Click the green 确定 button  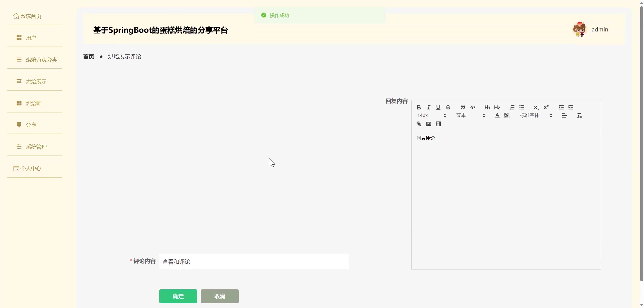pos(178,296)
